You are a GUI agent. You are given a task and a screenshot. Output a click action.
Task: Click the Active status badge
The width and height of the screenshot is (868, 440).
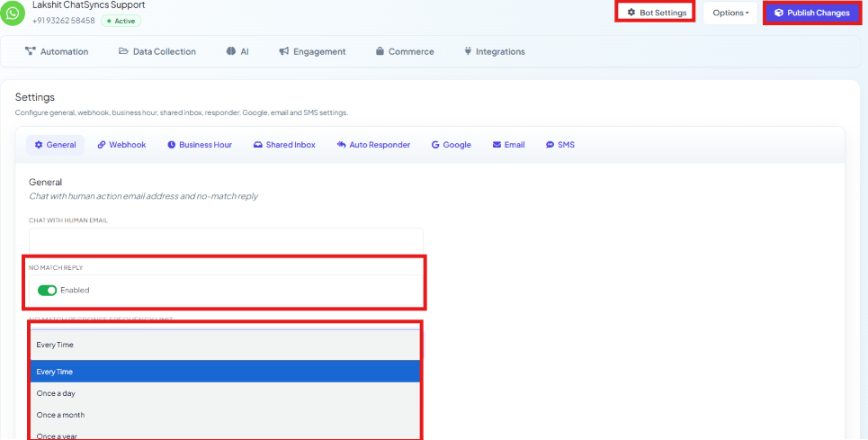pos(121,21)
